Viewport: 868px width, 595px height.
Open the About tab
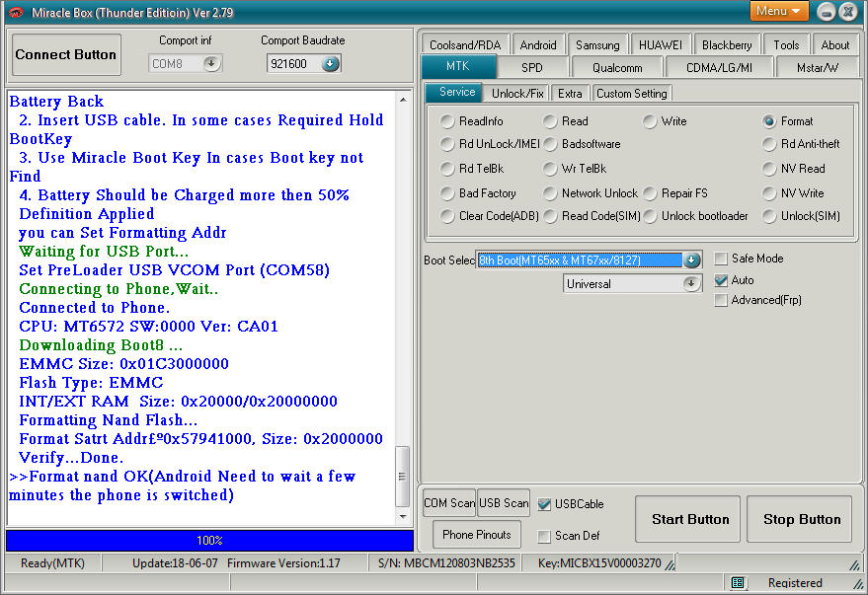(834, 44)
